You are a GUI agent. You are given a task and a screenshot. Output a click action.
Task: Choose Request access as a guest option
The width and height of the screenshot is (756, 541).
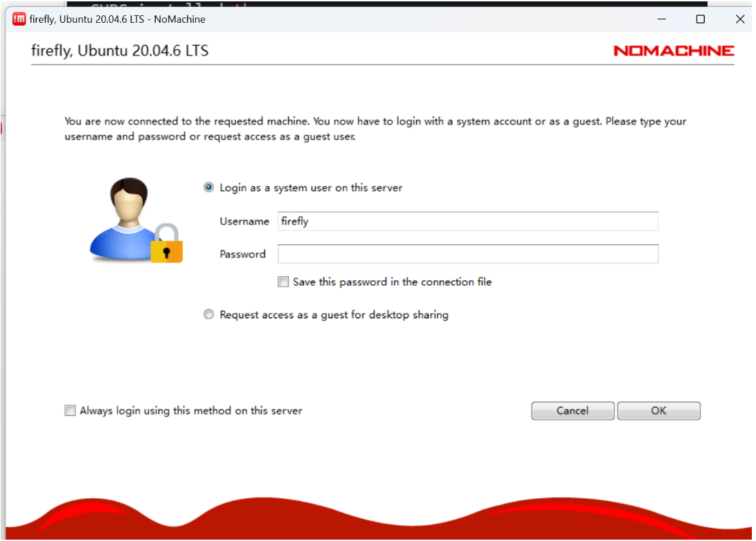[x=209, y=315]
